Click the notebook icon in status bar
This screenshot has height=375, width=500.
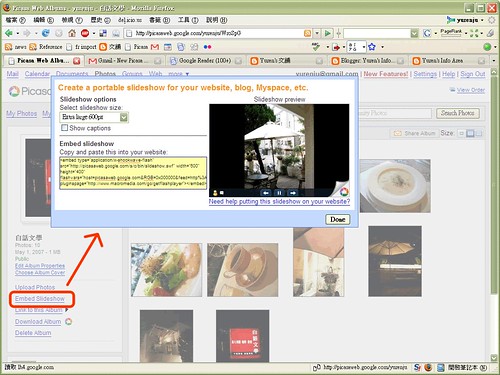pyautogui.click(x=441, y=367)
